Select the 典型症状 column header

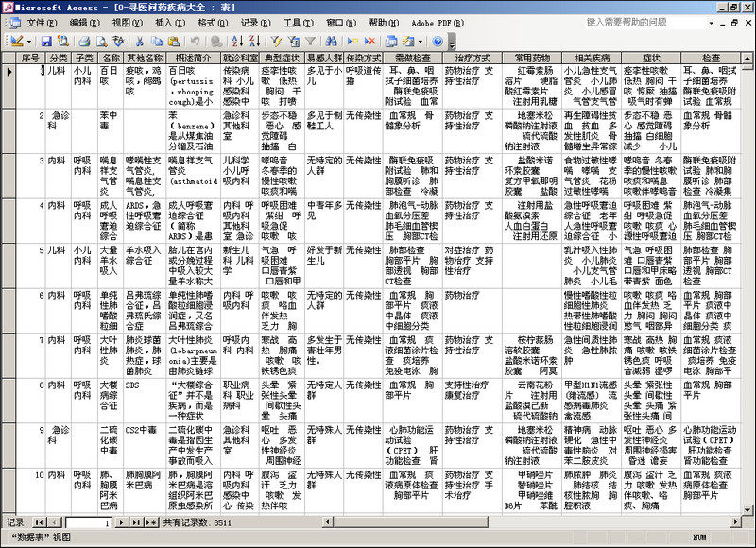click(x=282, y=58)
